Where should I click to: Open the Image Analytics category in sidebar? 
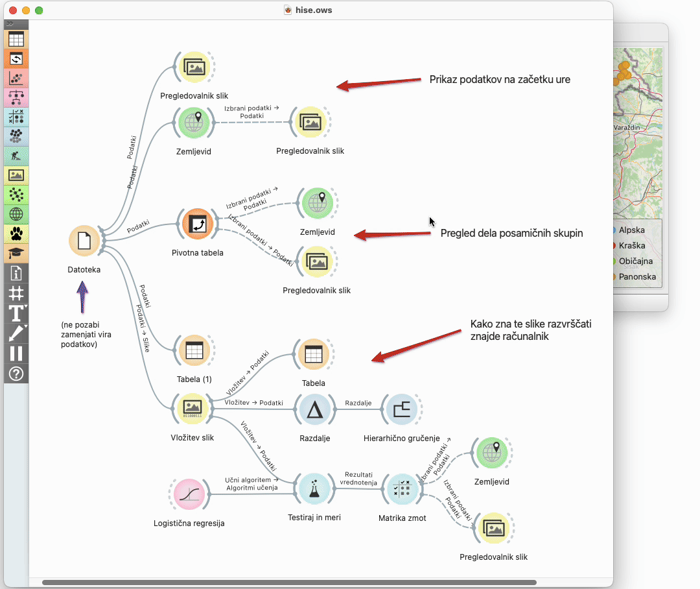pos(16,175)
